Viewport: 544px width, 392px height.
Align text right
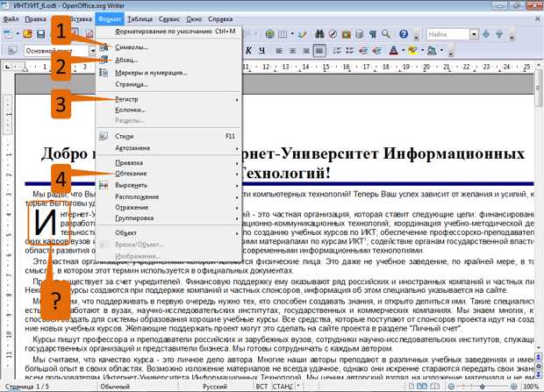[305, 51]
